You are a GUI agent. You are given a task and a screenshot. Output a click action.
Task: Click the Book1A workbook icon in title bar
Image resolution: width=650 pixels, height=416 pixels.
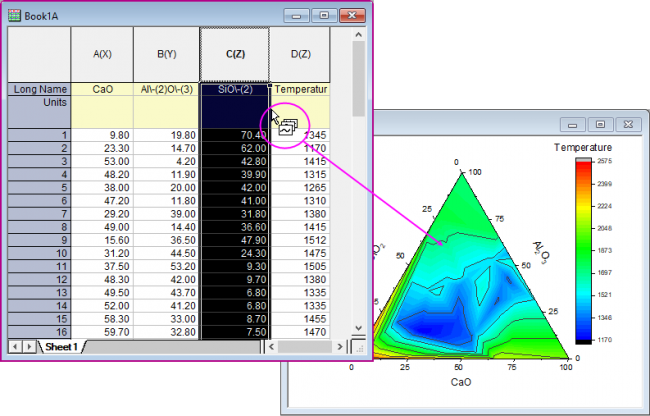pyautogui.click(x=13, y=14)
